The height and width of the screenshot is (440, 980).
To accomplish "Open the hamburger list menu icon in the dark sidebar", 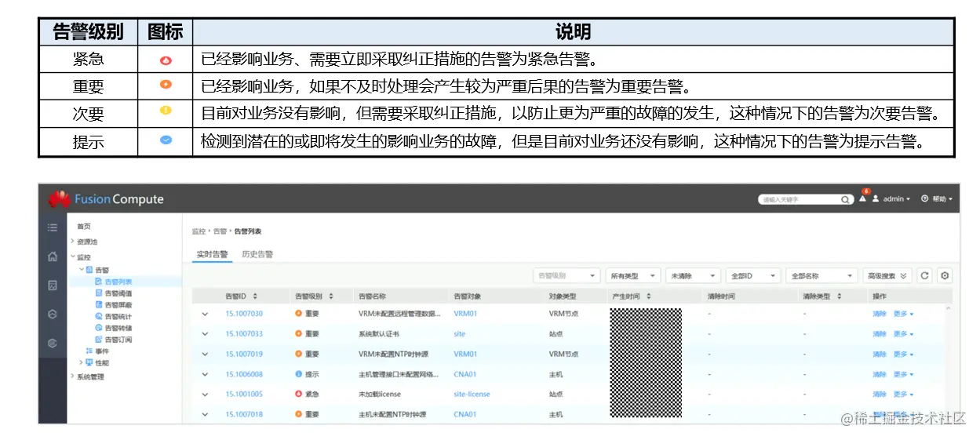I will click(x=53, y=227).
